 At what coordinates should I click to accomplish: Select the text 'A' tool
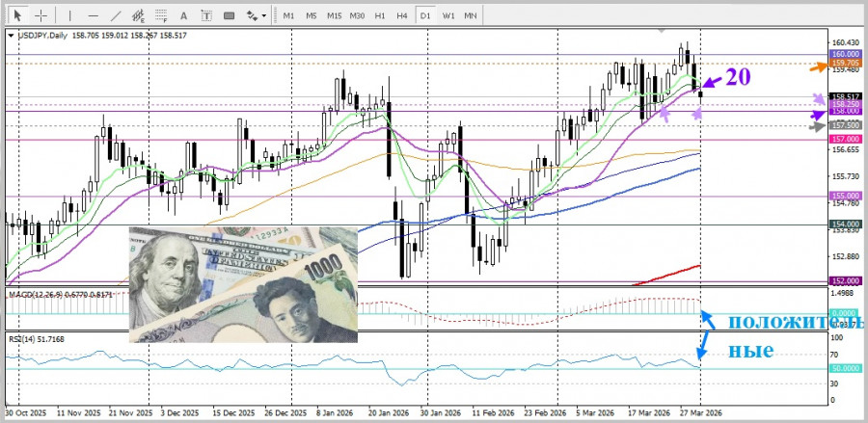[x=184, y=15]
